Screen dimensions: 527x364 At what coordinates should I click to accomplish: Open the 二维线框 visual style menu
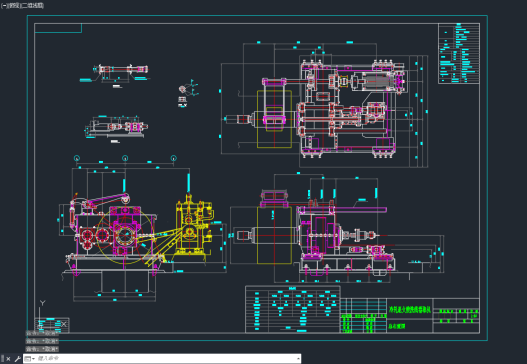click(x=32, y=6)
